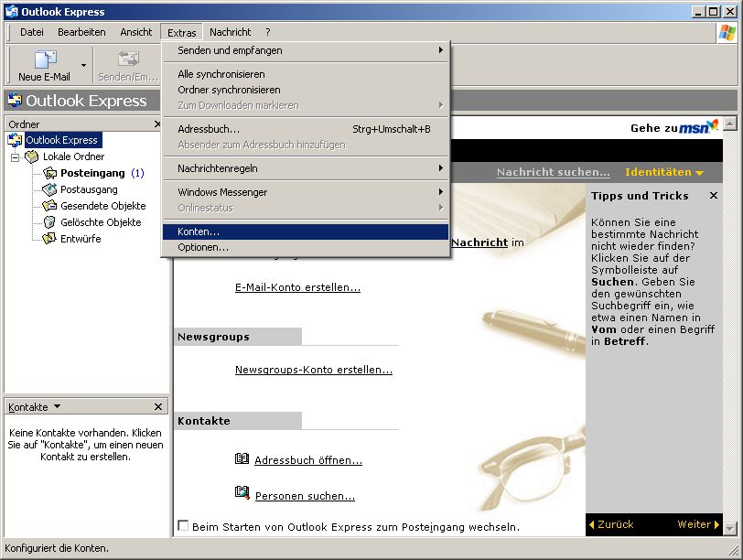This screenshot has height=560, width=743.
Task: Choose Konten... from the Extras menu
Action: click(199, 232)
